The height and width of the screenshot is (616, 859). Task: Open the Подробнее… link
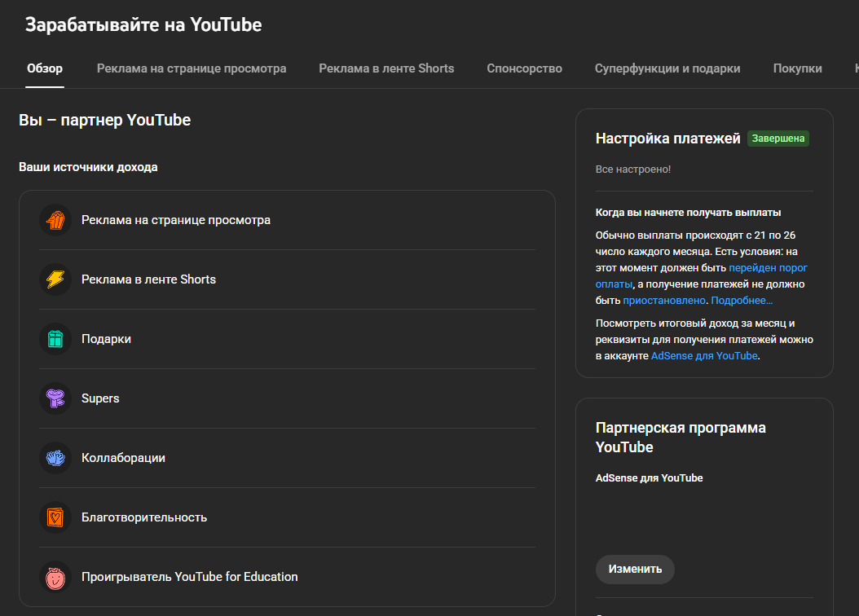tap(742, 300)
